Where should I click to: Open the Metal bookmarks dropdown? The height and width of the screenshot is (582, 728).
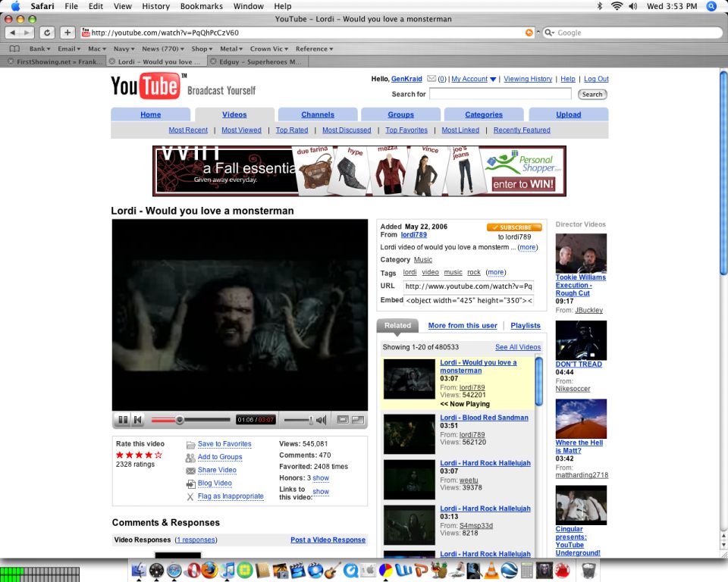tap(231, 48)
